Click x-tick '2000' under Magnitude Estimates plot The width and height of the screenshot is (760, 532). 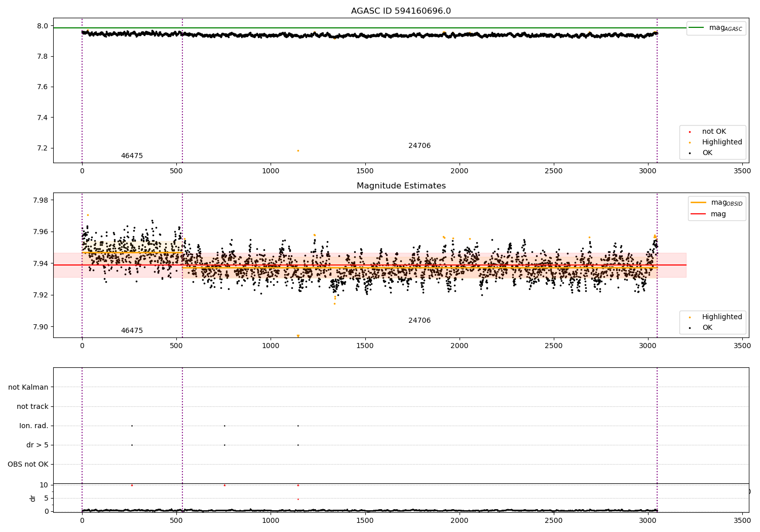pos(460,346)
